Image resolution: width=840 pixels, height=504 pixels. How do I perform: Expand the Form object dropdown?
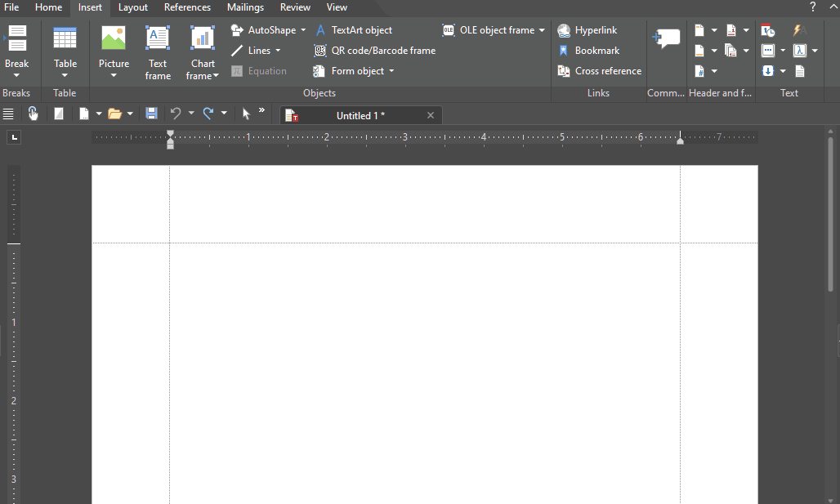[x=391, y=71]
